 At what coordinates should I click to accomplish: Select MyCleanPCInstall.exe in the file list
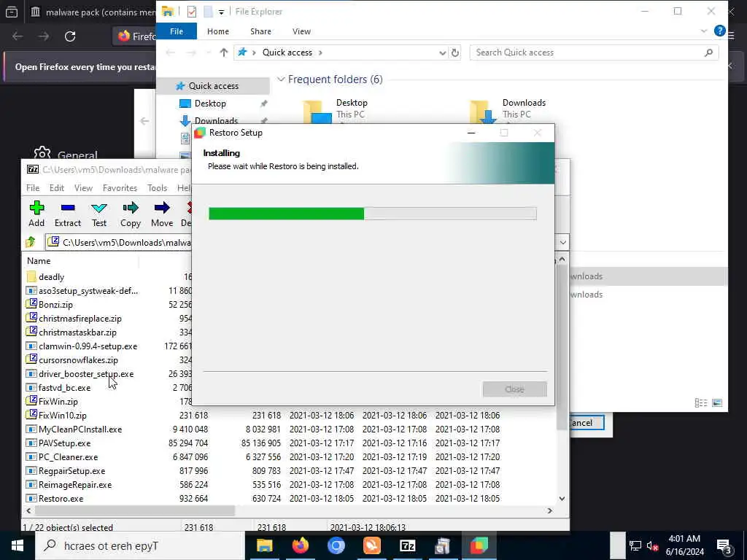(x=80, y=429)
